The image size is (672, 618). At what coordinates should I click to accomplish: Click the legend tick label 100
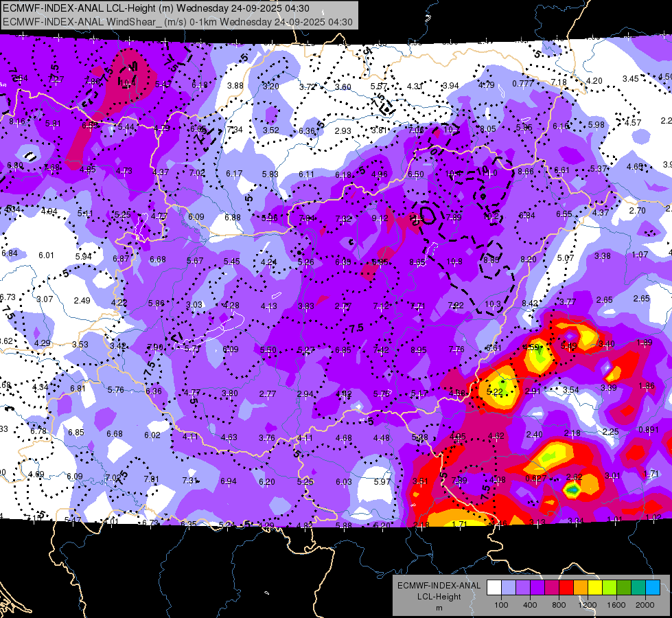501,605
